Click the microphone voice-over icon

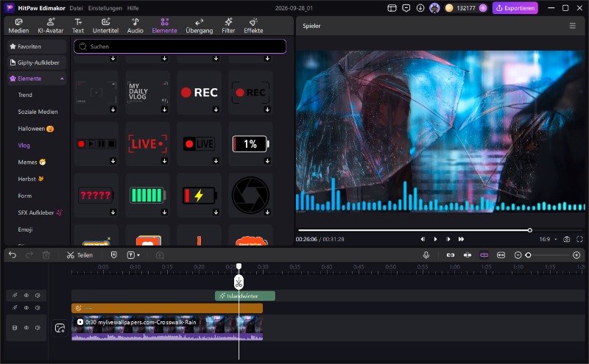426,255
